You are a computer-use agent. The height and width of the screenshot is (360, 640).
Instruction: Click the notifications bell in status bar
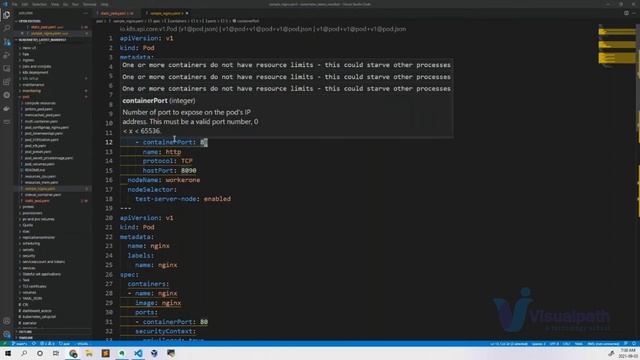tap(634, 344)
